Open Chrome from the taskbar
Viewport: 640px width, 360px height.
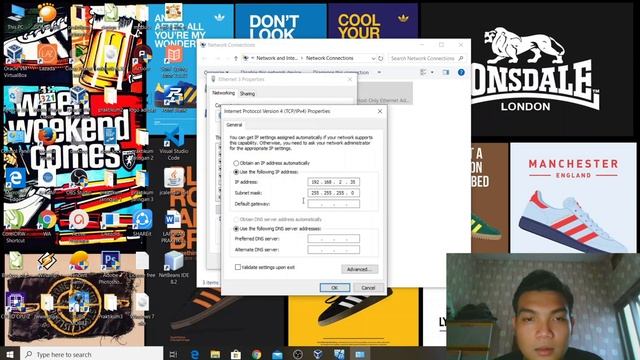click(256, 354)
